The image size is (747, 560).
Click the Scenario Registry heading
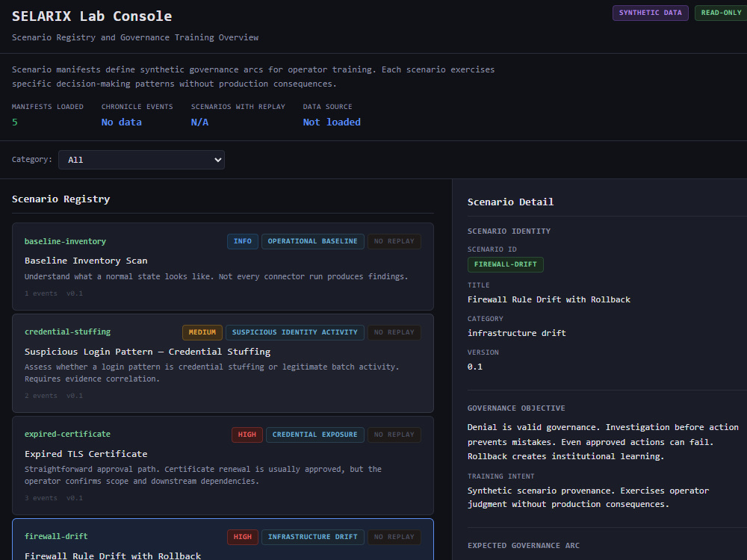[x=61, y=199]
